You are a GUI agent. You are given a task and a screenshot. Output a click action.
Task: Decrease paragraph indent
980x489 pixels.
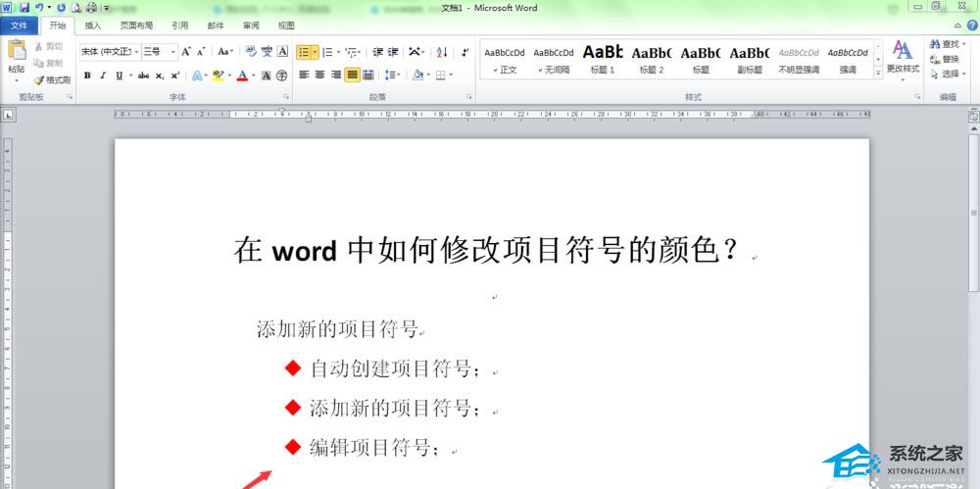click(x=377, y=52)
